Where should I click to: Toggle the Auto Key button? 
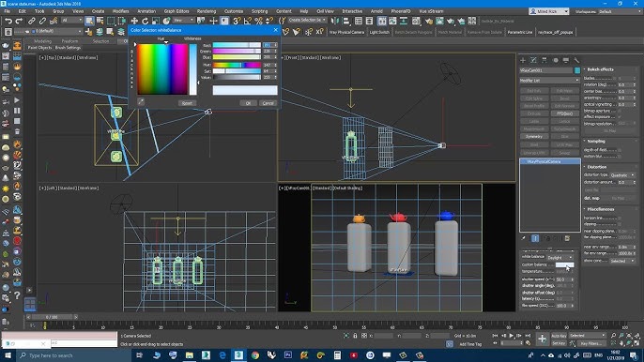559,336
